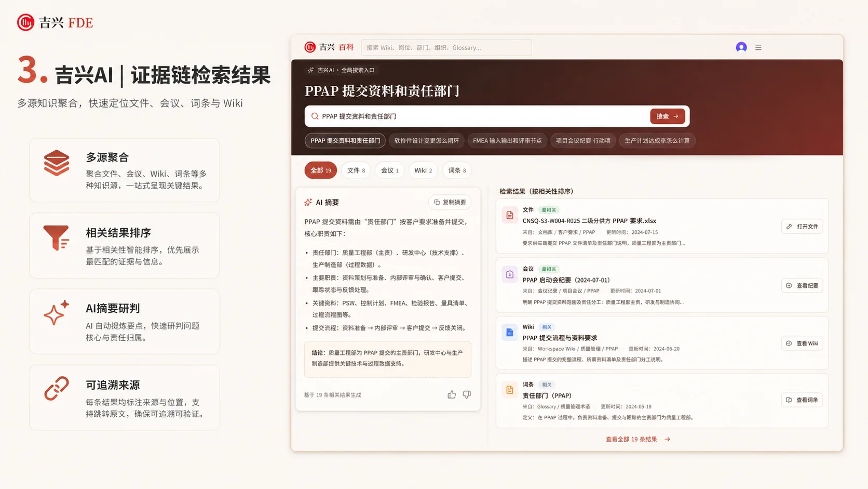This screenshot has width=868, height=489.
Task: Click the 多源聚合 stacked layers icon
Action: tap(57, 163)
